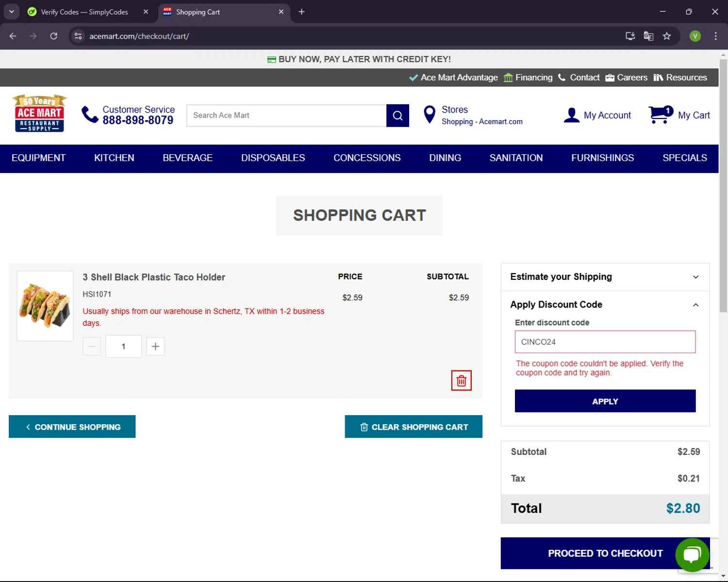Click the Total amount $2.80
This screenshot has width=728, height=582.
[x=683, y=508]
